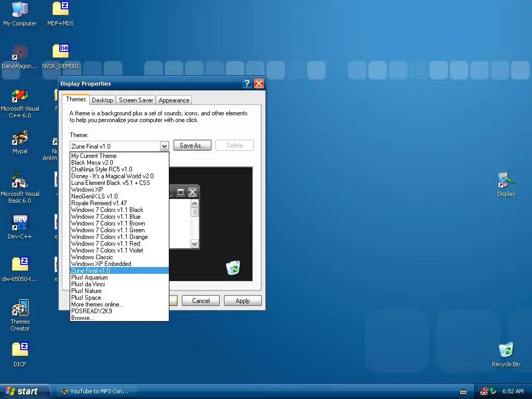Switch to the Desktop tab

click(x=102, y=100)
